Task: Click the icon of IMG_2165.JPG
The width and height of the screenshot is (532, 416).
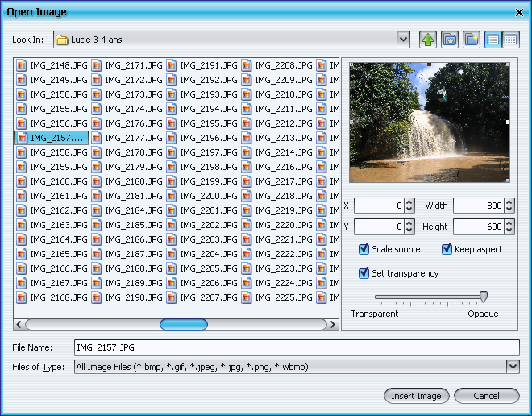Action: pos(22,254)
